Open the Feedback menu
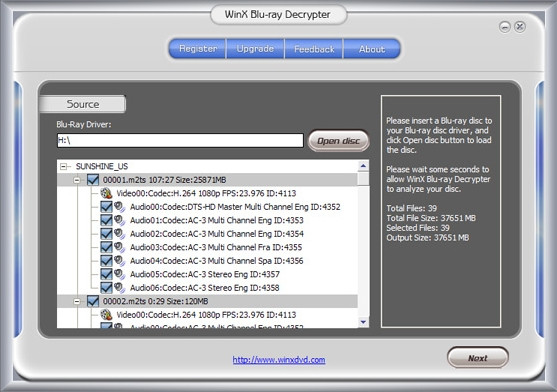Screen dimensions: 557x392 (314, 49)
